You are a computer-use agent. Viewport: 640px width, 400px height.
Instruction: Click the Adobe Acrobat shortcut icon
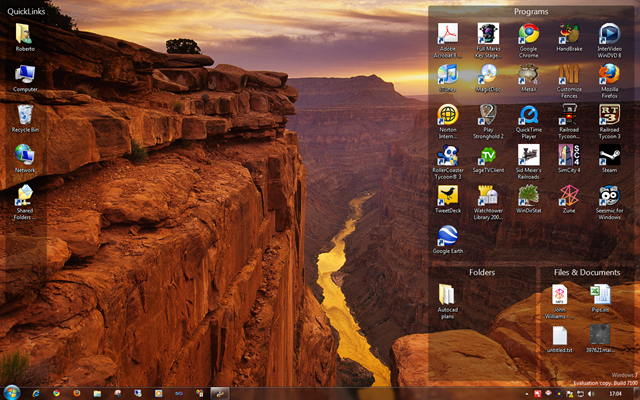(x=448, y=34)
